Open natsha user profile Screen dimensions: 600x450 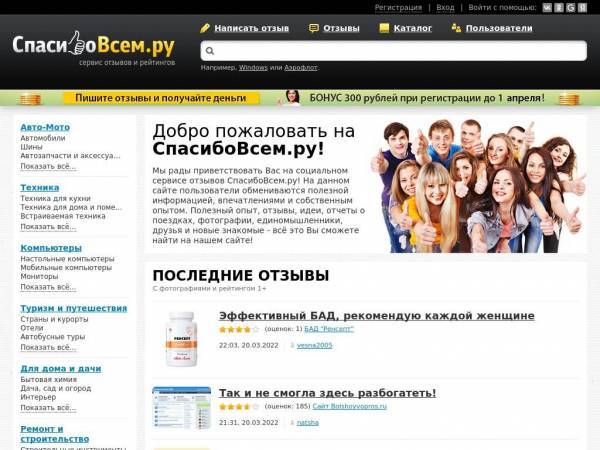point(308,423)
